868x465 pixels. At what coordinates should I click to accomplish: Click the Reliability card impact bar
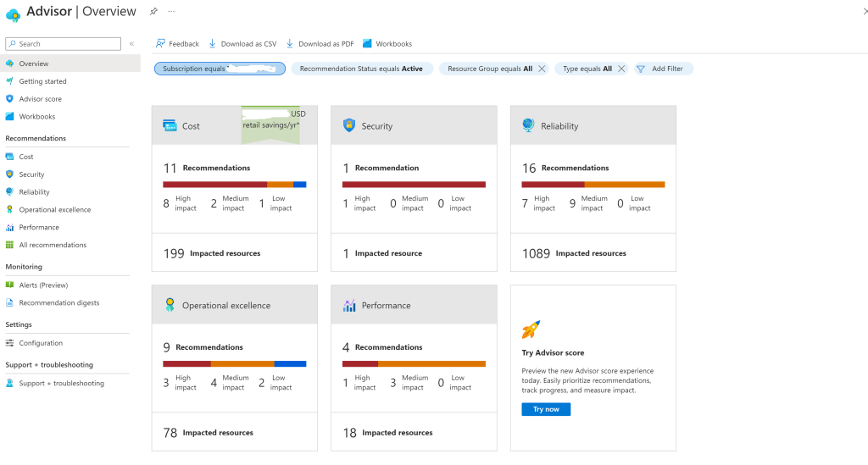click(593, 185)
